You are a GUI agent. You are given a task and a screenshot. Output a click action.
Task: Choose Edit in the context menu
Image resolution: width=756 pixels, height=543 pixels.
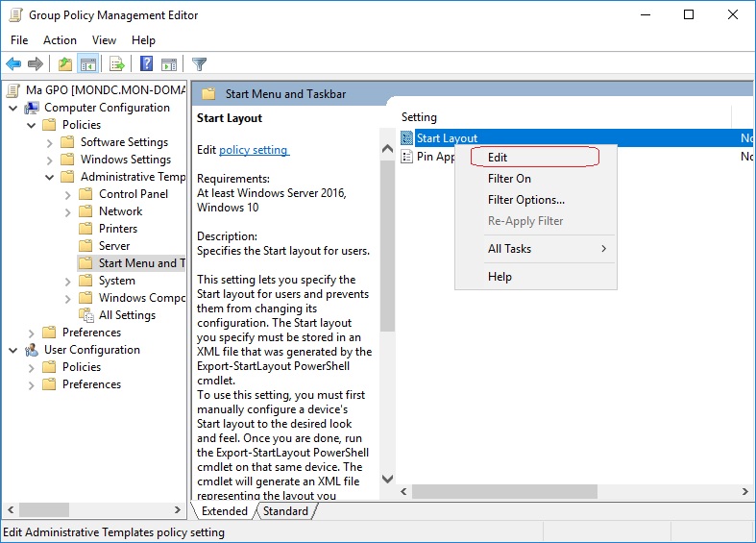click(535, 158)
